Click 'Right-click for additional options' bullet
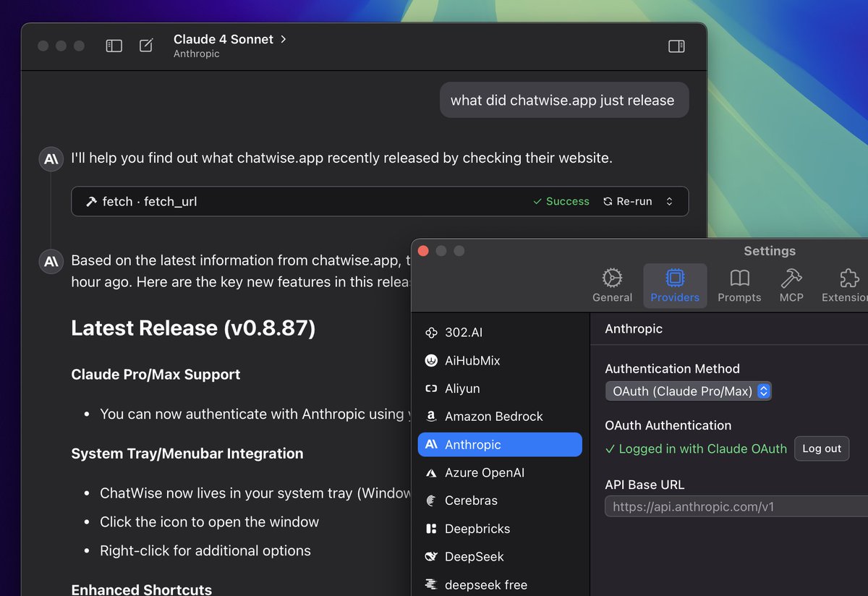Image resolution: width=868 pixels, height=596 pixels. pos(205,550)
